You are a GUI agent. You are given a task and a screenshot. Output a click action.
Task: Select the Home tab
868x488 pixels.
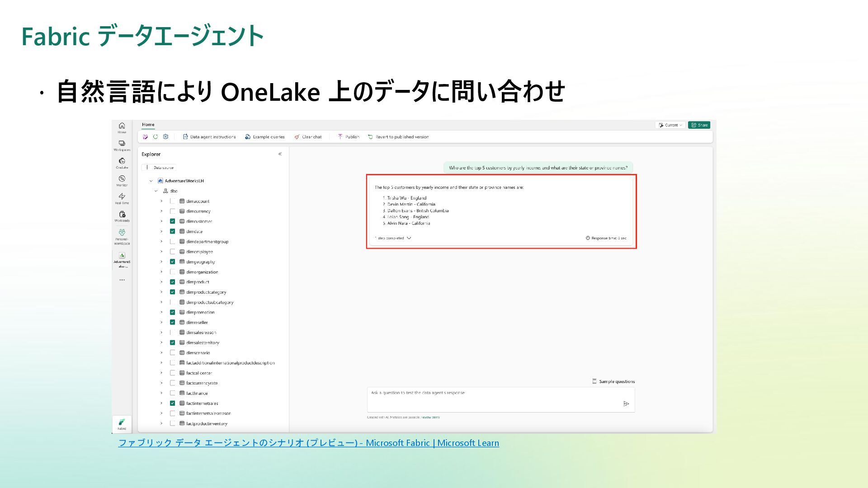click(148, 125)
